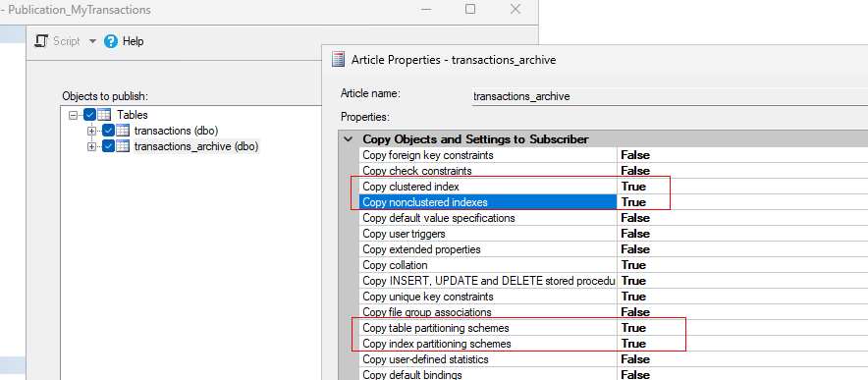Click the Script icon in toolbar
This screenshot has height=380, width=868.
click(41, 41)
